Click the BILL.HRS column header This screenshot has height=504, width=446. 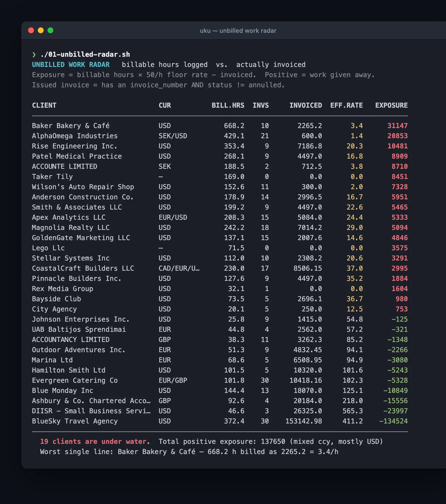coord(228,105)
